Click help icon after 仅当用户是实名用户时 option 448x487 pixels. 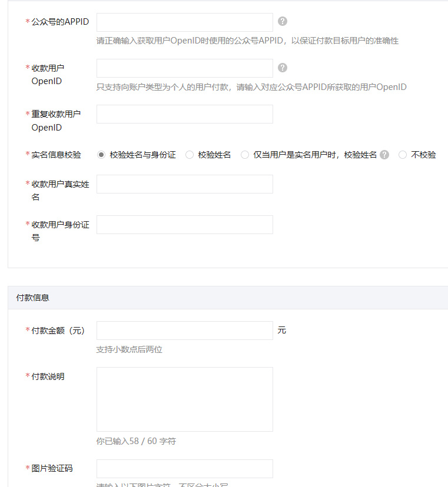[x=384, y=155]
